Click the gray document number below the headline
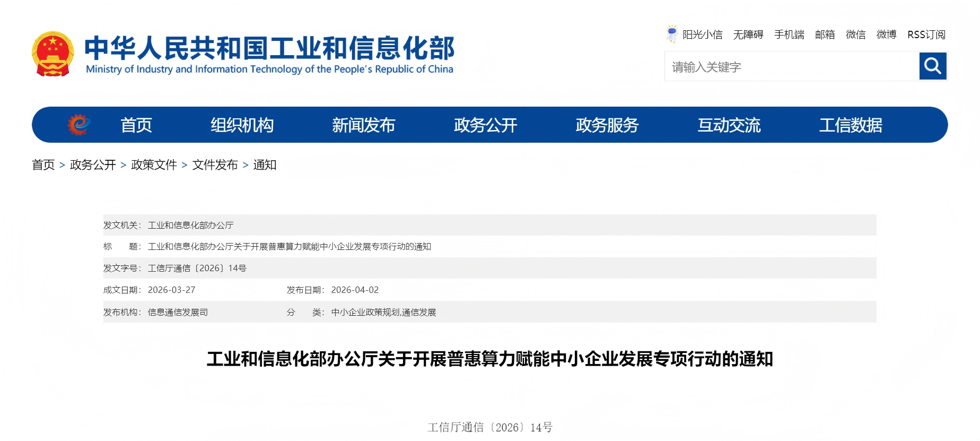 pos(490,428)
